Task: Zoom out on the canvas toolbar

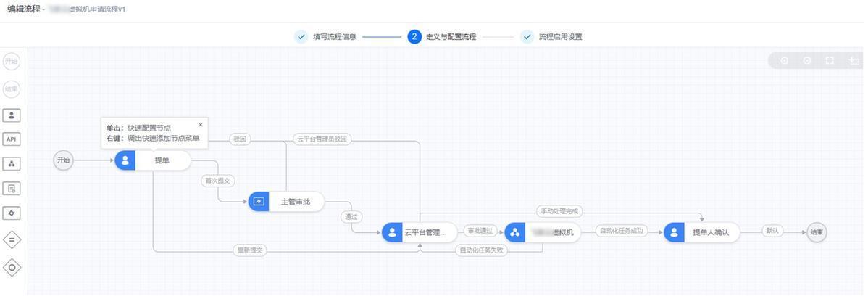Action: point(807,60)
